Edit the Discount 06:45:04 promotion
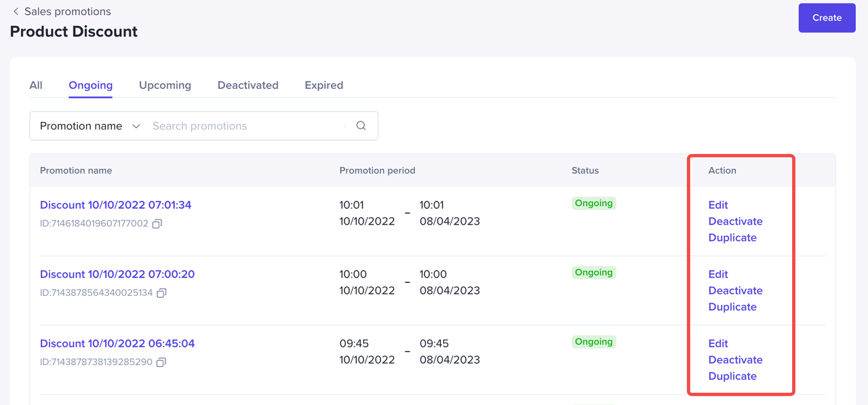 pyautogui.click(x=718, y=343)
